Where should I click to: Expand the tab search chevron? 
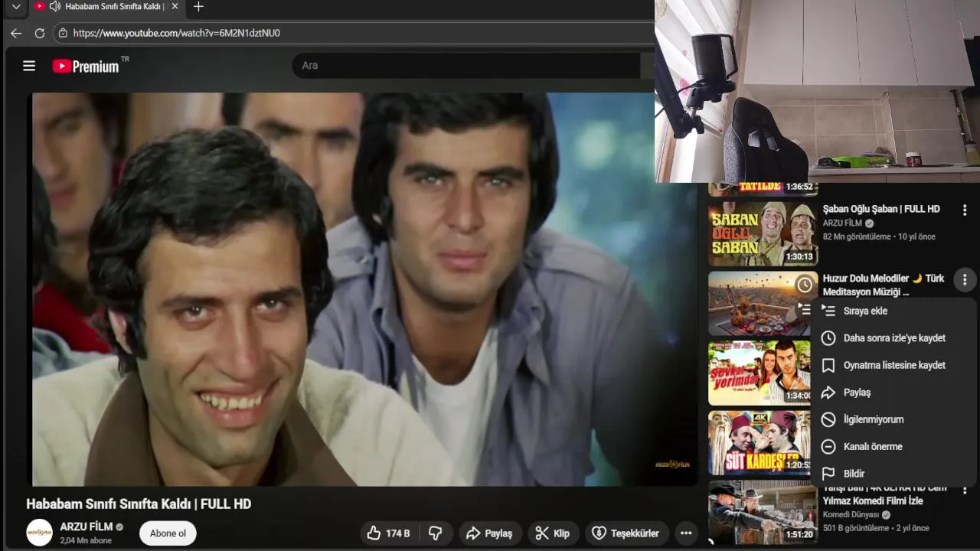coord(16,7)
